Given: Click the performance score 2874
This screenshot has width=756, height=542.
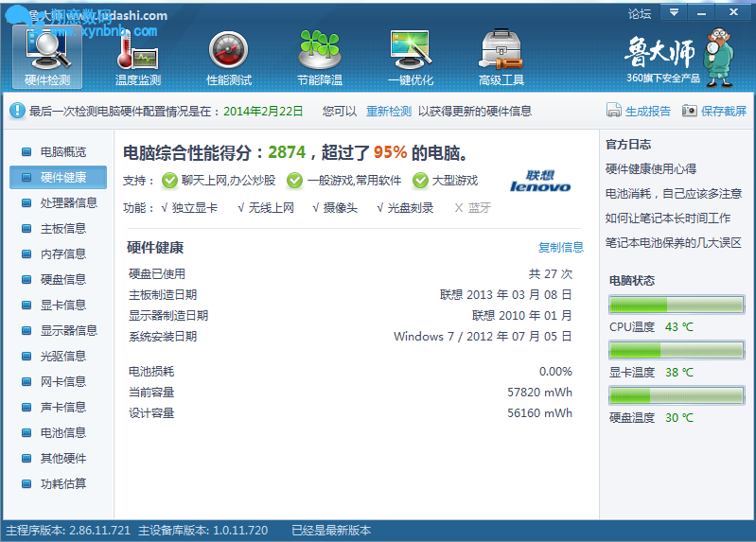Looking at the screenshot, I should [287, 152].
